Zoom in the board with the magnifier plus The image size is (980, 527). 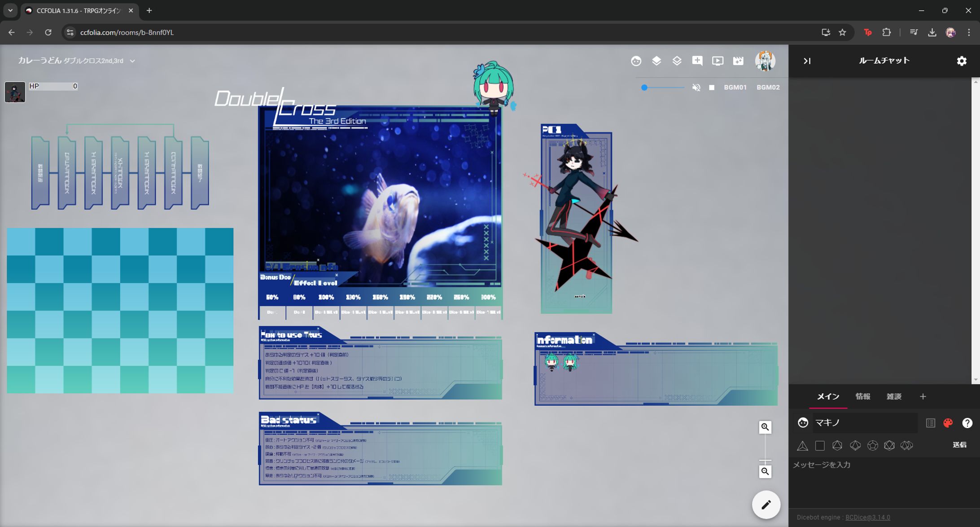click(x=765, y=427)
